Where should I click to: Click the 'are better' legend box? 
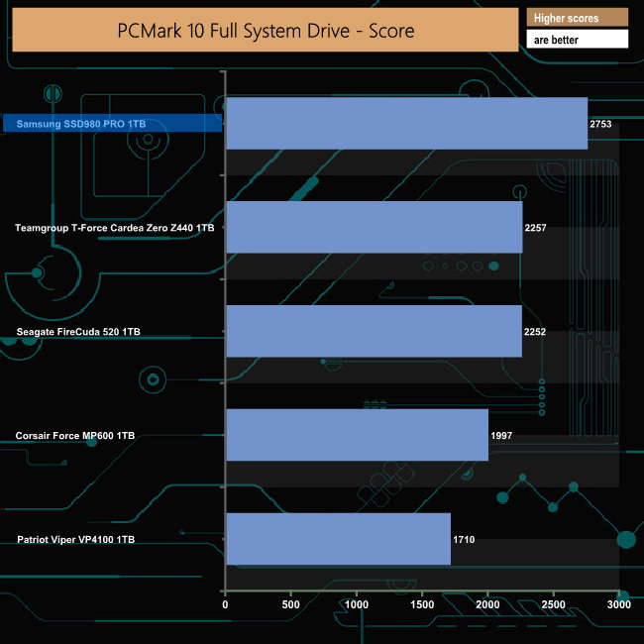(x=577, y=39)
